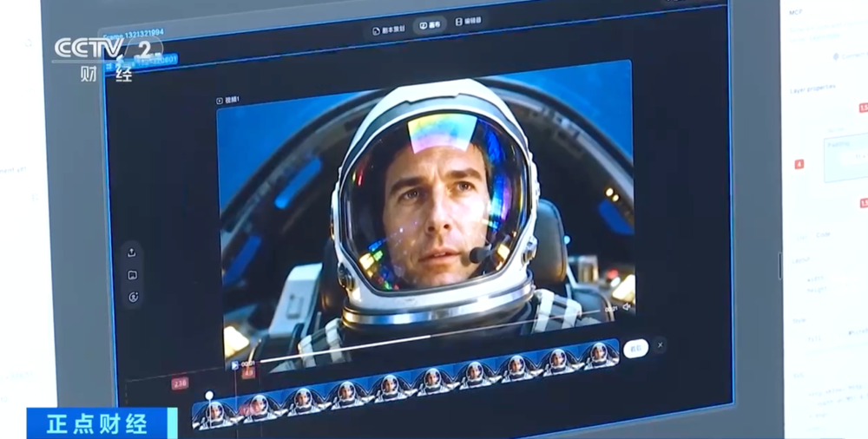Click the upload/export icon in left toolbar
The width and height of the screenshot is (868, 439).
(x=132, y=252)
